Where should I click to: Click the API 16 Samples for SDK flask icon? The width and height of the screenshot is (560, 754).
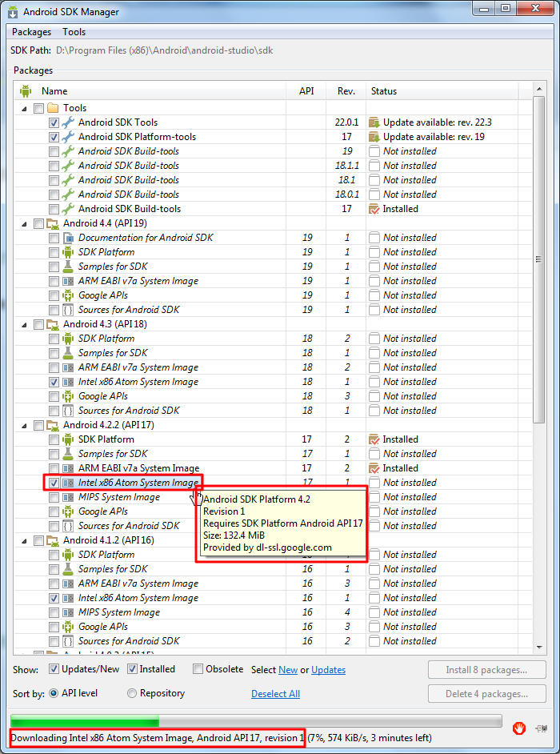(x=68, y=569)
